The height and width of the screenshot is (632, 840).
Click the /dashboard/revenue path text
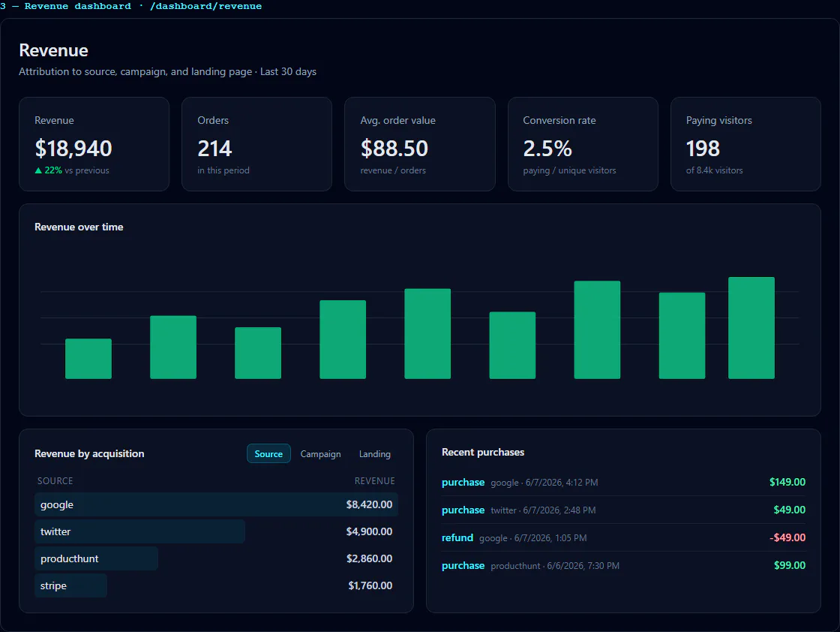[x=205, y=6]
